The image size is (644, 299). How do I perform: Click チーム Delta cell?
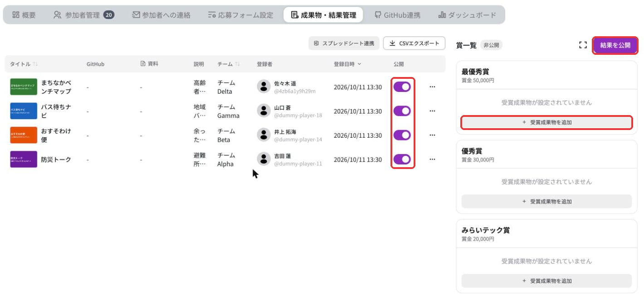[226, 87]
